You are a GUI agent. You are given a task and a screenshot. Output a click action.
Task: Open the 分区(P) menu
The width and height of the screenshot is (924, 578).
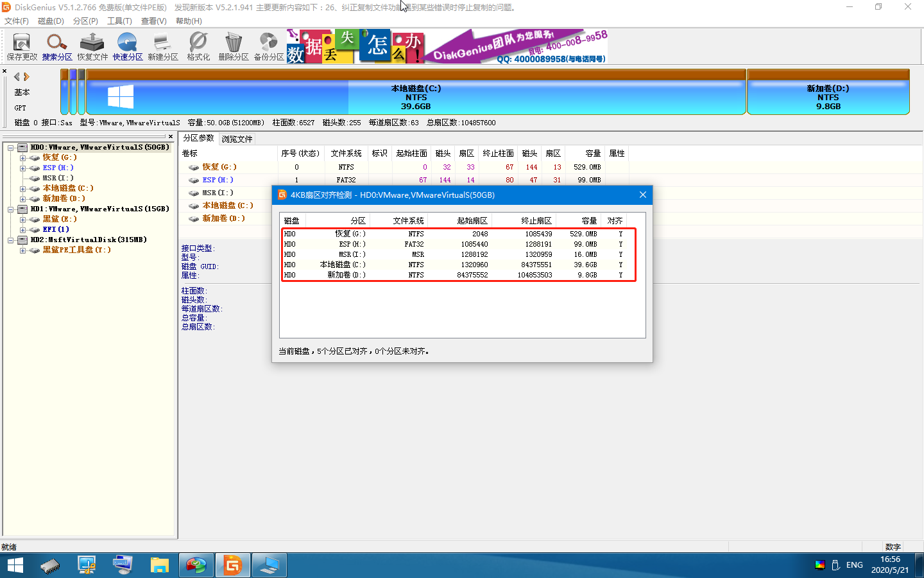coord(85,21)
